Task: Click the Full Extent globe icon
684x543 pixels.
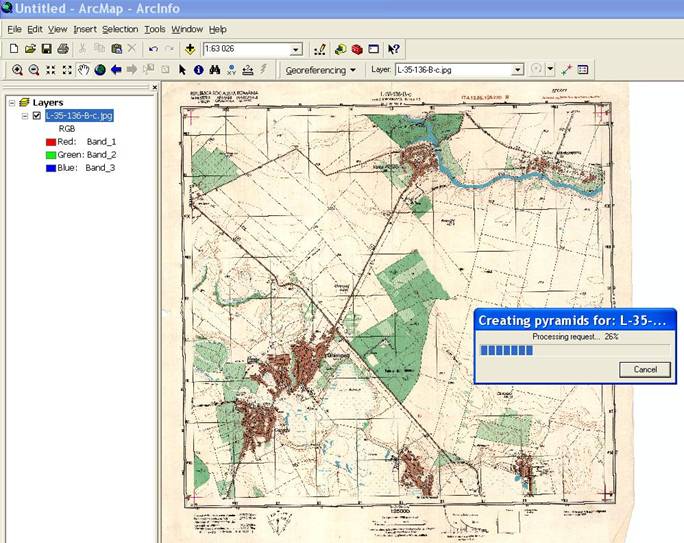Action: point(100,70)
